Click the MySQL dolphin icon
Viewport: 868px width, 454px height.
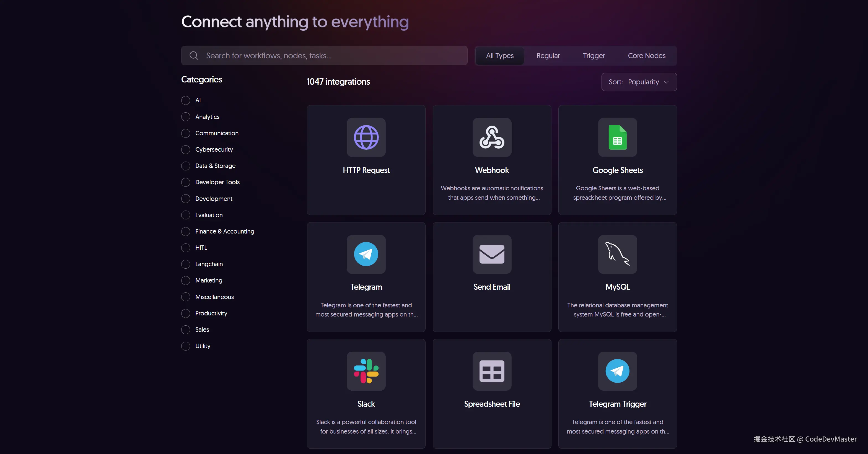coord(617,254)
